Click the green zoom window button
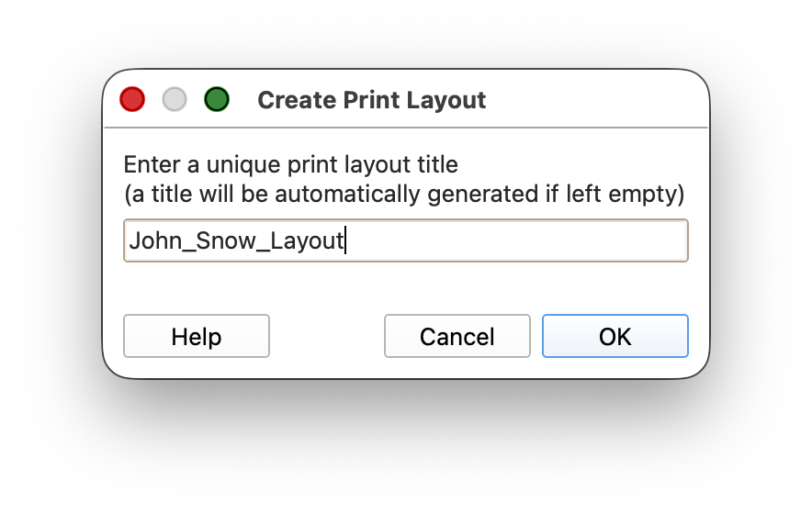The image size is (812, 514). [217, 99]
